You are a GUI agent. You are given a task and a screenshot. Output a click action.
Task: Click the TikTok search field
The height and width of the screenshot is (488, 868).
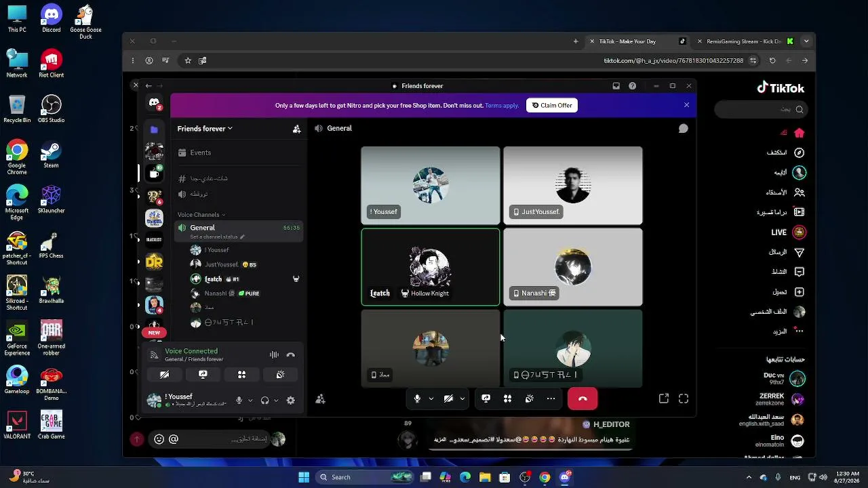pos(760,109)
